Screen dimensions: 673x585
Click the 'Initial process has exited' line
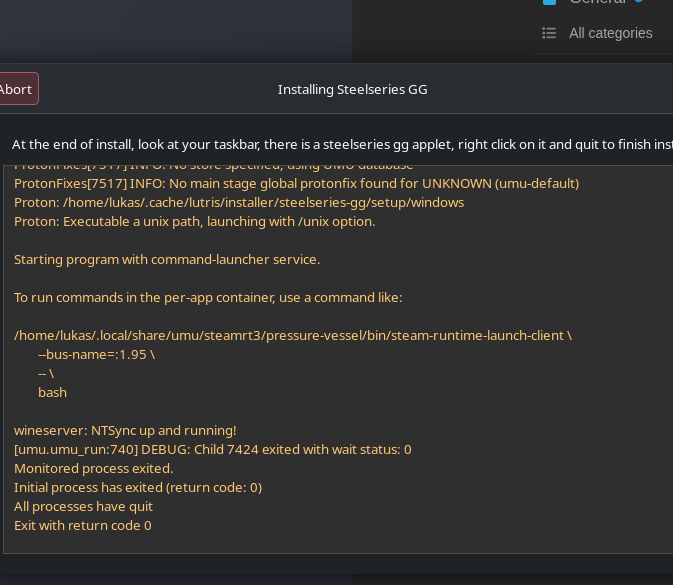[x=138, y=488]
